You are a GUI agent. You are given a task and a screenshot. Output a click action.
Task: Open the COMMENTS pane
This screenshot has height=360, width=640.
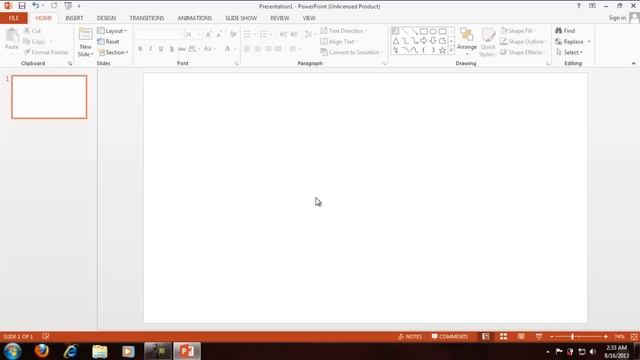pyautogui.click(x=449, y=336)
